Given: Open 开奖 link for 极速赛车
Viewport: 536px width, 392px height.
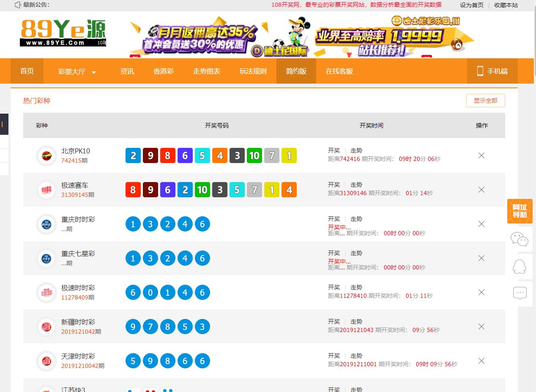Looking at the screenshot, I should coord(334,185).
